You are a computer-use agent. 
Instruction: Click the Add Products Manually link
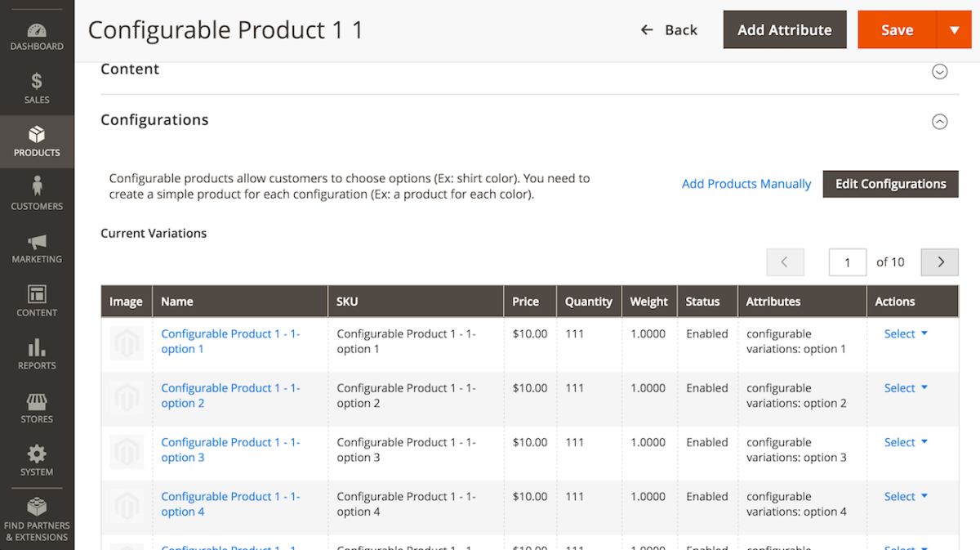[x=746, y=184]
